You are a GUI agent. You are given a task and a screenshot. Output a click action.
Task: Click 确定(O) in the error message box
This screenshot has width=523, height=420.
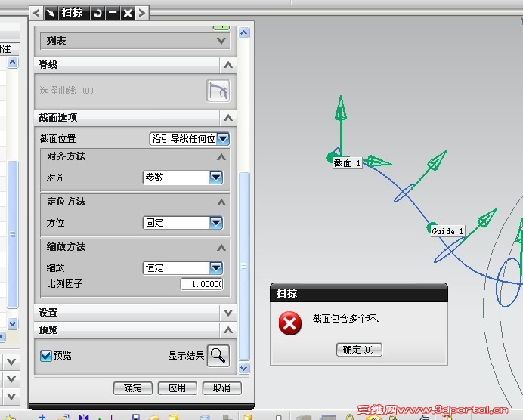point(359,350)
